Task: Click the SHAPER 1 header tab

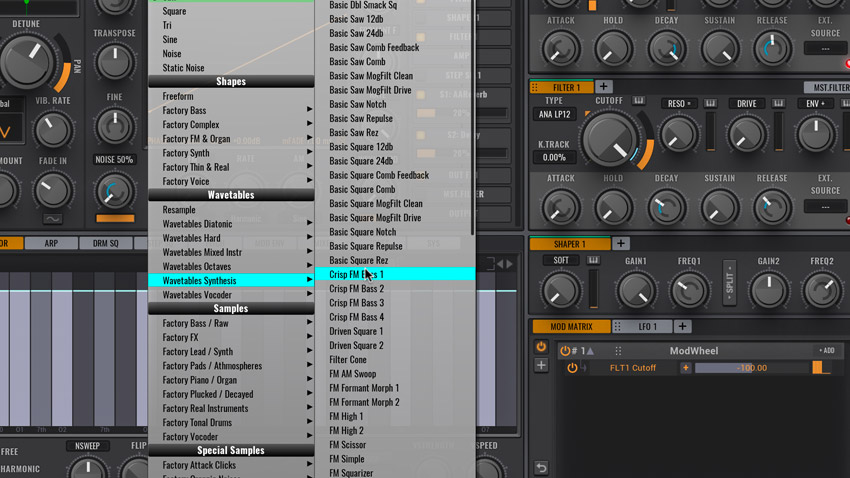Action: click(570, 244)
